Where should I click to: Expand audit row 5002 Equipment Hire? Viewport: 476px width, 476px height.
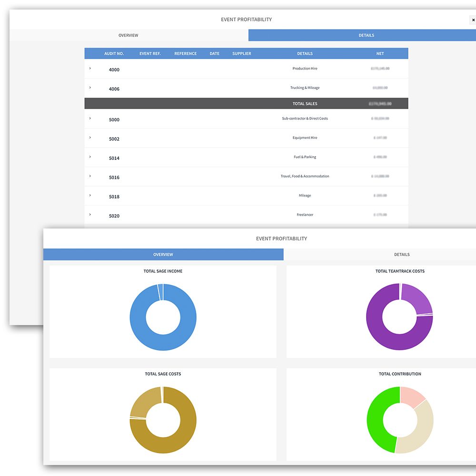90,138
